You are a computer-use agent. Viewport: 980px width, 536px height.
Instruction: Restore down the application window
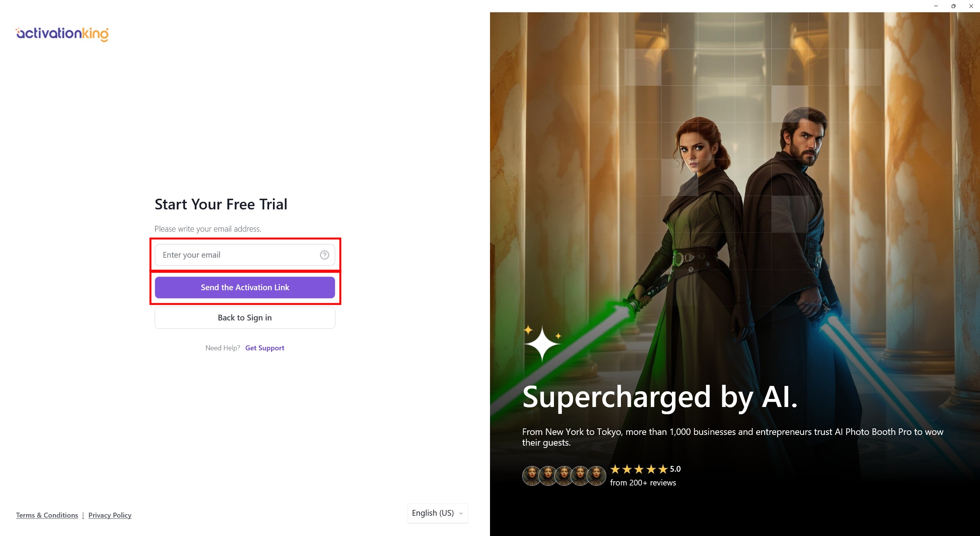point(954,6)
